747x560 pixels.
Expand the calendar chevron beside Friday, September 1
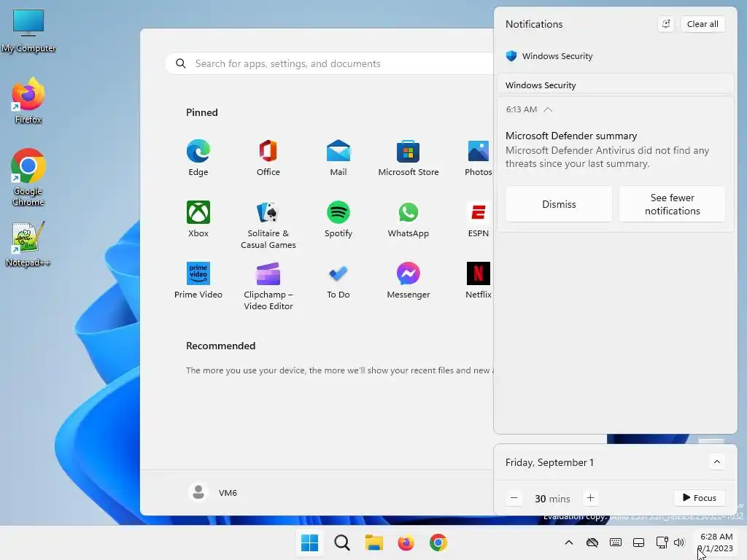pos(716,462)
